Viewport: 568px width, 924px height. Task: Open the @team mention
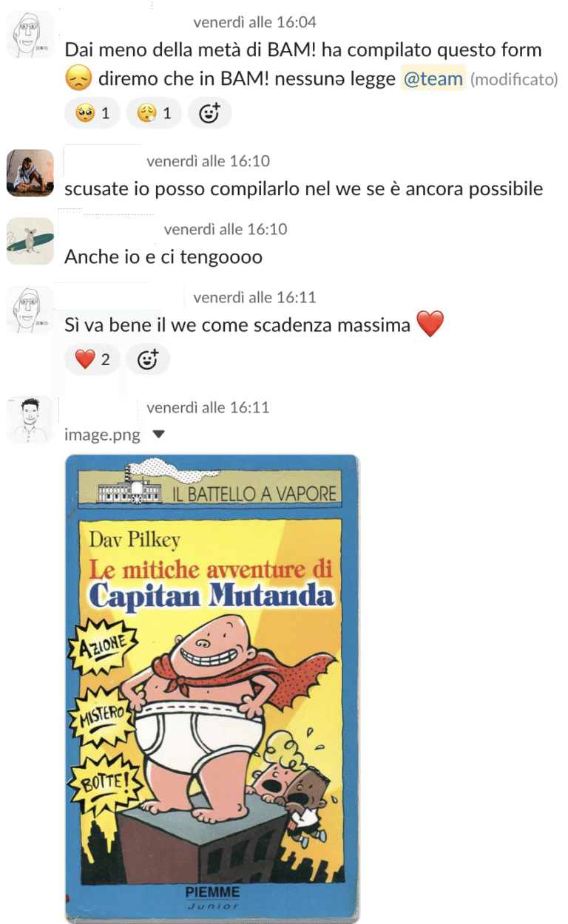pos(433,78)
